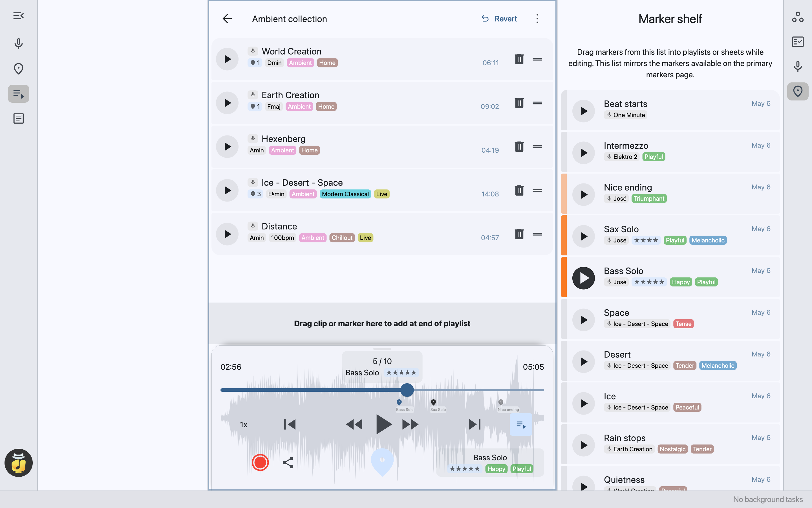
Task: Open playlists page in left sidebar
Action: click(18, 94)
